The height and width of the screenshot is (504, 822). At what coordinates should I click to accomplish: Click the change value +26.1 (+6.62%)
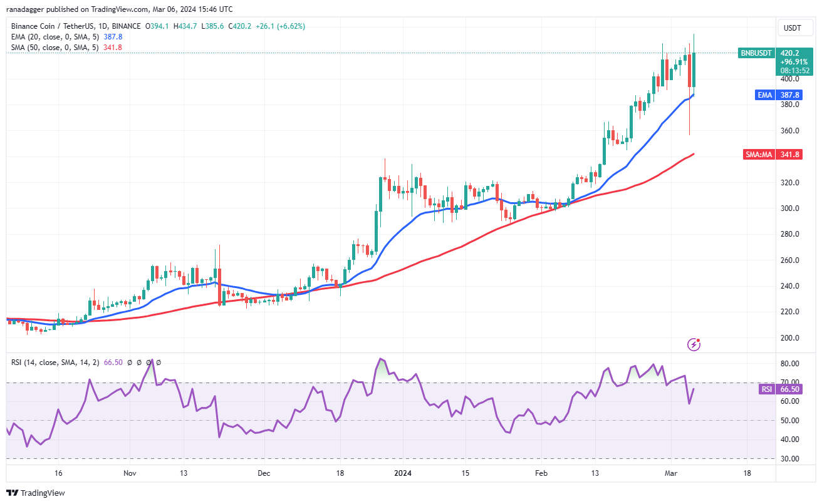click(x=280, y=26)
